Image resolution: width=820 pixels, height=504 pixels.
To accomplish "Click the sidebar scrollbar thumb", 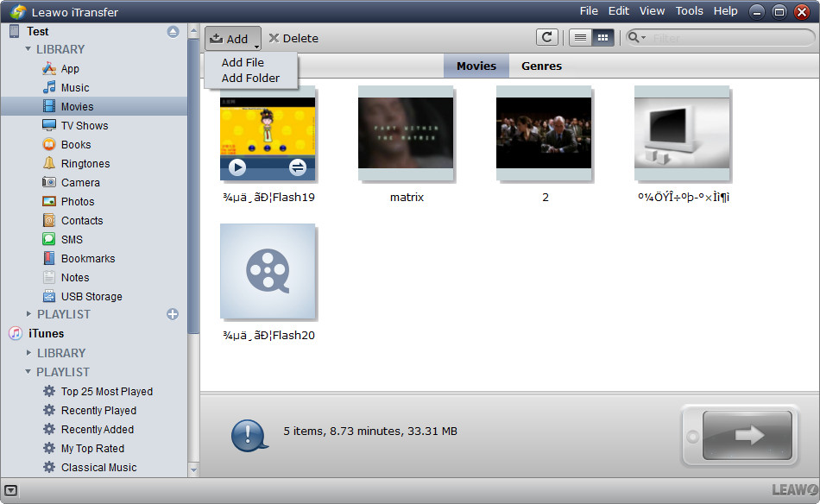I will tap(193, 186).
